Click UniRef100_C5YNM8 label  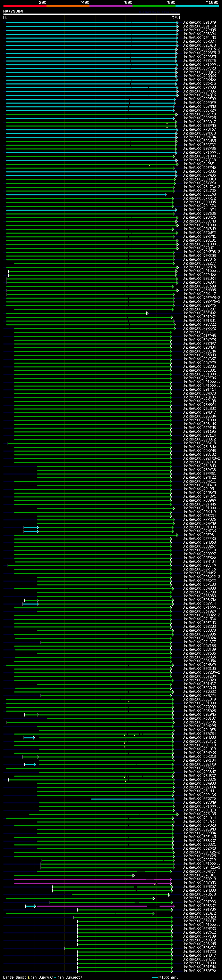point(199,106)
